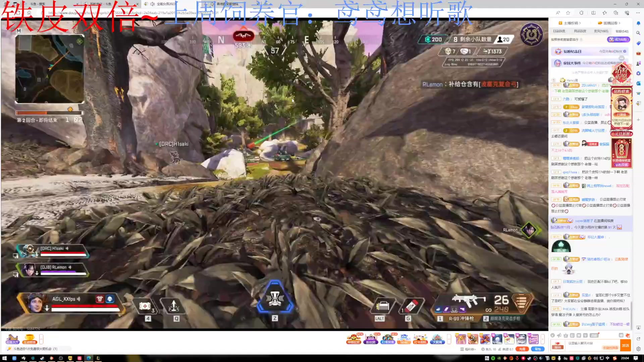This screenshot has height=362, width=644.
Task: Open the Edge browser taskbar icon
Action: (89, 358)
